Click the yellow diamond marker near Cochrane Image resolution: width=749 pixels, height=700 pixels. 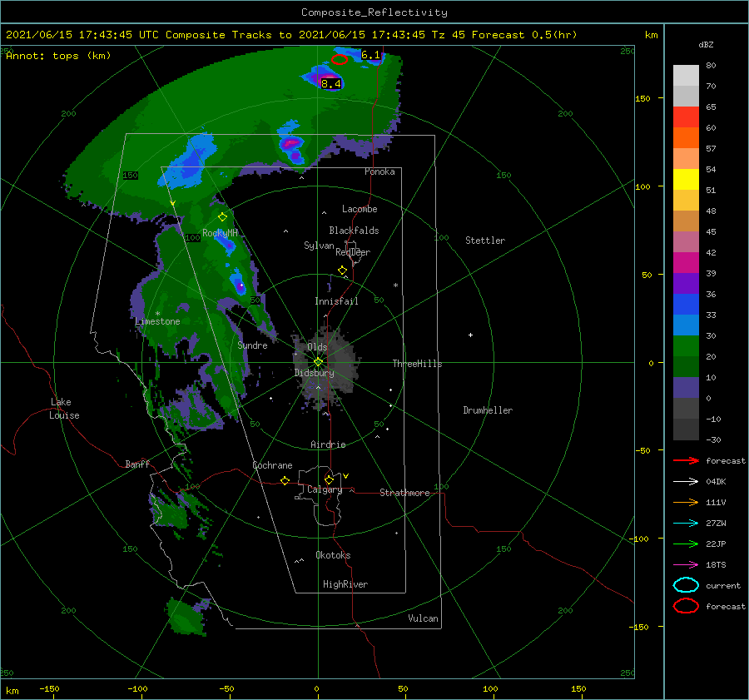tap(285, 480)
